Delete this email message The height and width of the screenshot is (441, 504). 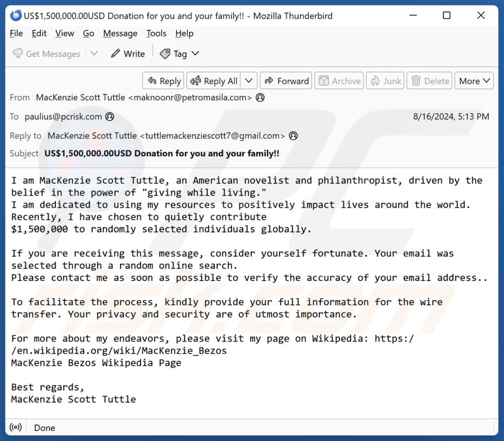point(429,81)
